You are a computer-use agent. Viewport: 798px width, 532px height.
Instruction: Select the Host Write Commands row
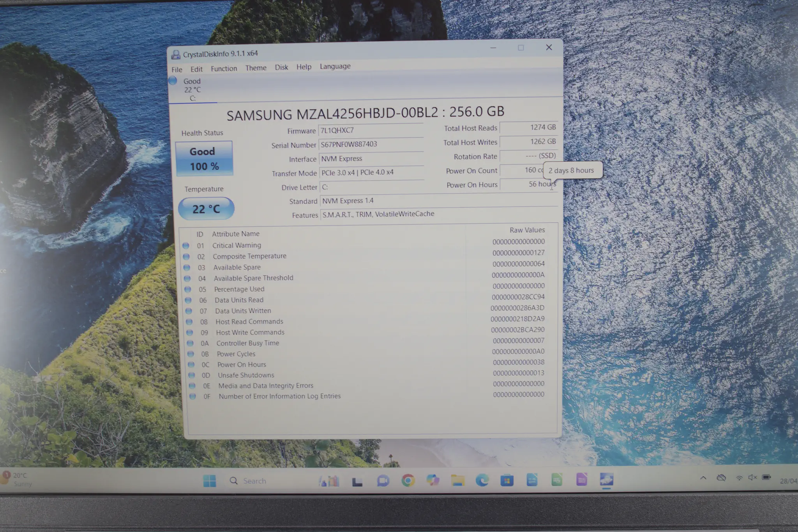pos(366,331)
